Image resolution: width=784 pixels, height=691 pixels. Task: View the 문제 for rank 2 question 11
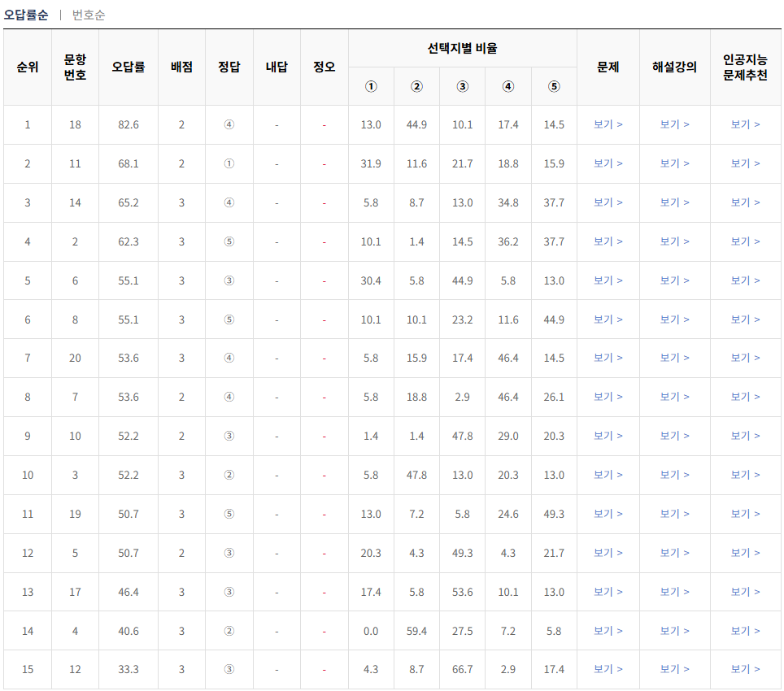pos(608,163)
